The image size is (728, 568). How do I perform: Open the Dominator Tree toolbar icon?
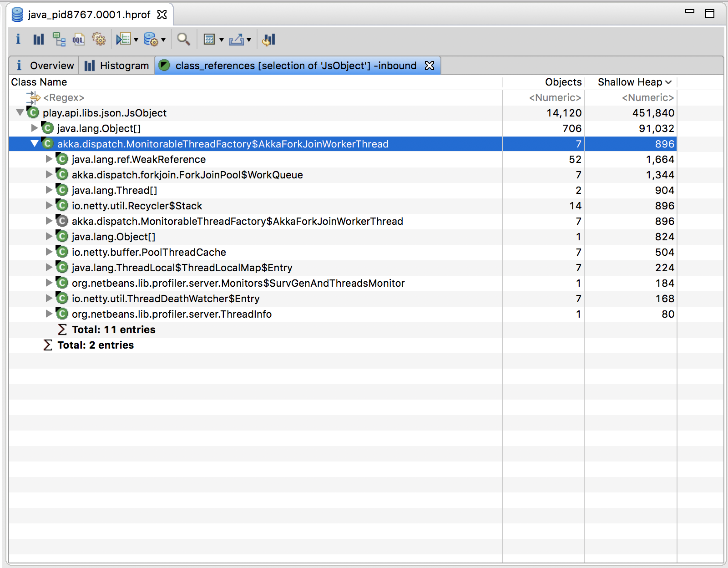pyautogui.click(x=59, y=39)
